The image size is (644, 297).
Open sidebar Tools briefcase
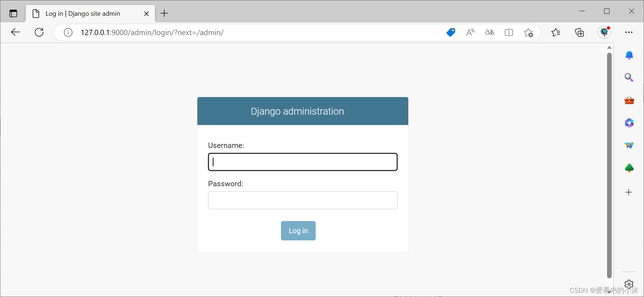point(629,100)
